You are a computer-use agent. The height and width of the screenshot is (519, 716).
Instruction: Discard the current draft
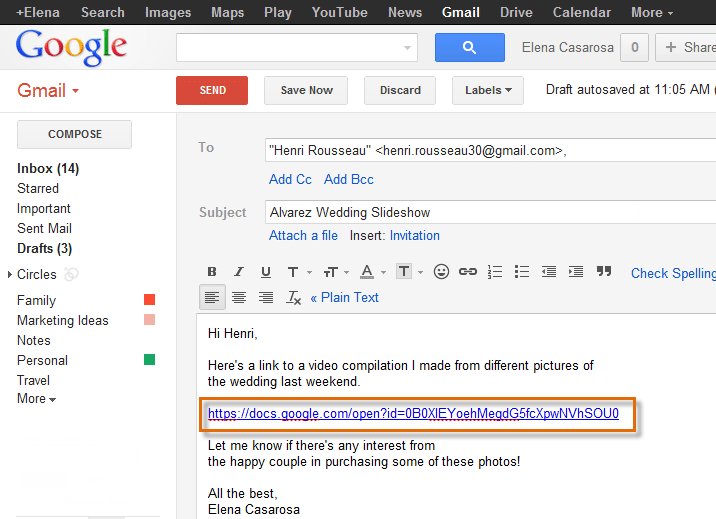tap(400, 90)
